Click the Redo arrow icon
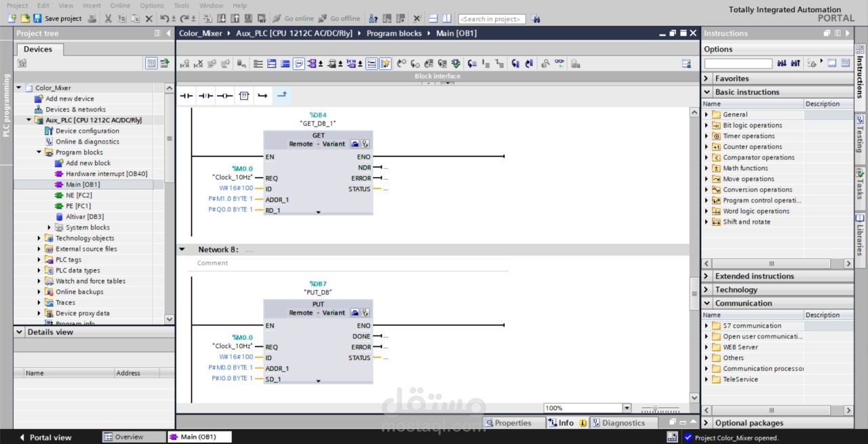 pos(186,18)
